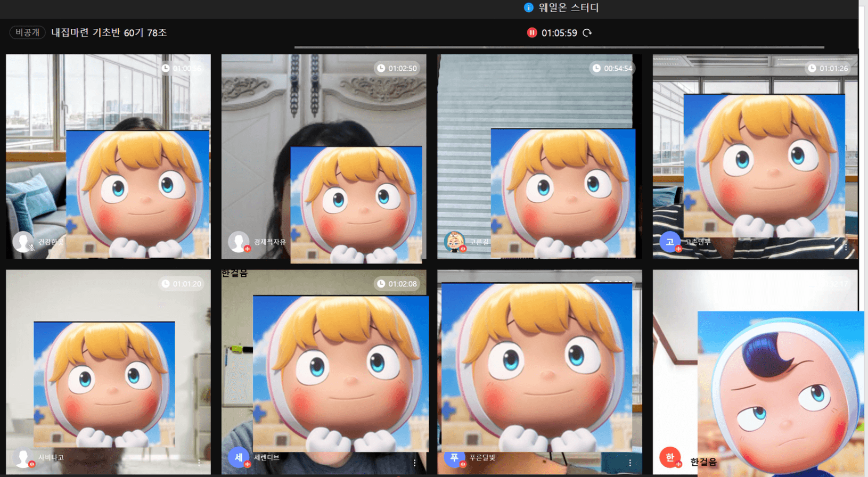This screenshot has height=477, width=868.
Task: Click the red mic badge on 경제적자유's avatar
Action: 247,249
